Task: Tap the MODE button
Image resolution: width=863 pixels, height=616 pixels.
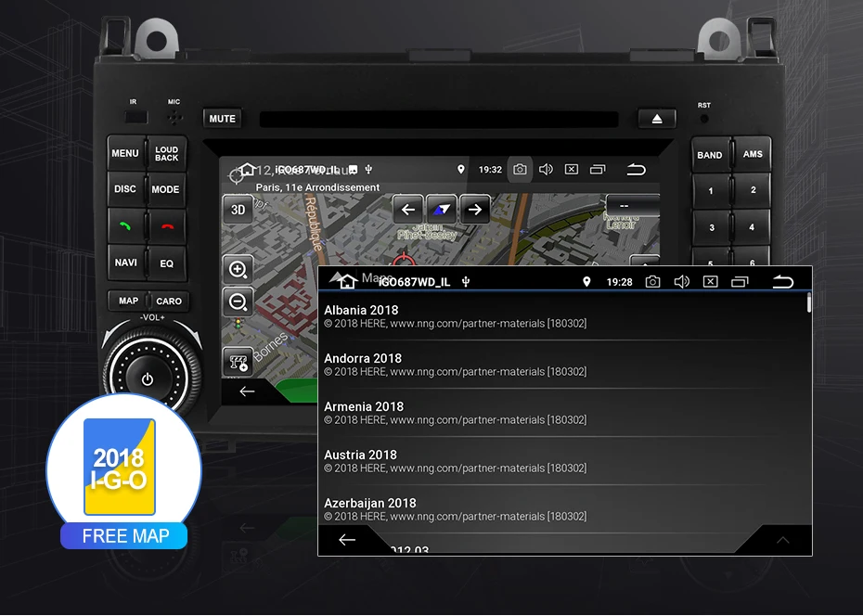Action: click(166, 190)
